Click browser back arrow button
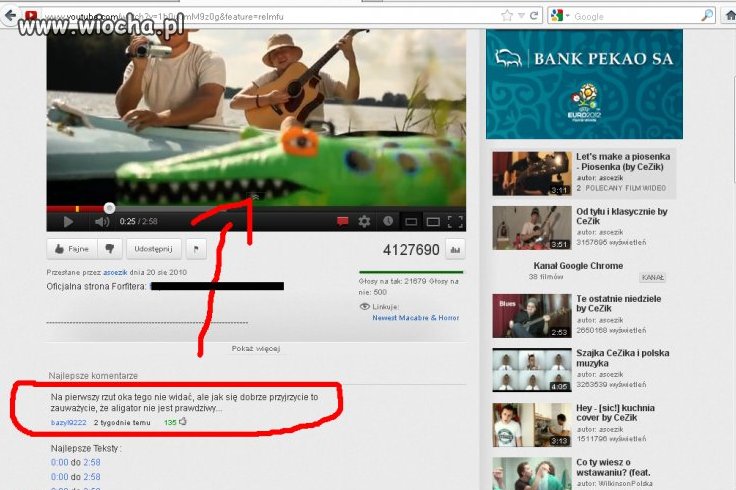736x490 pixels. [10, 15]
